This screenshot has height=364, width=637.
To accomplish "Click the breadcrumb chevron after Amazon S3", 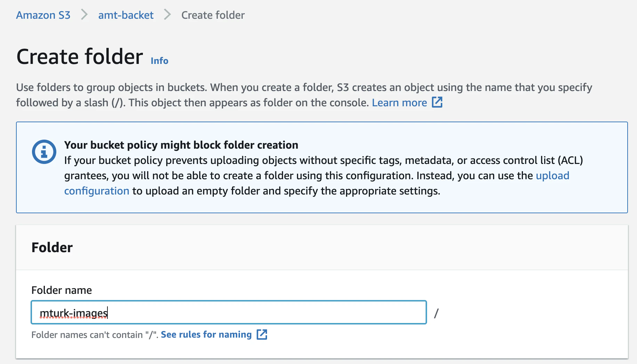I will click(84, 15).
